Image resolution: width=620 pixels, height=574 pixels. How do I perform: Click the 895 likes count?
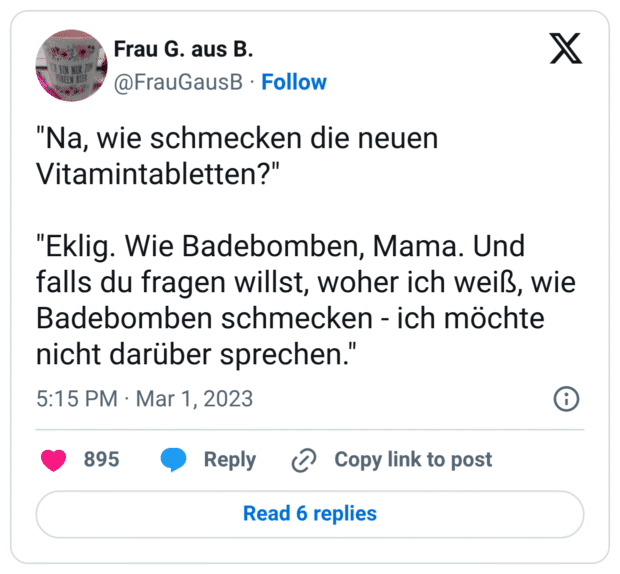(101, 460)
